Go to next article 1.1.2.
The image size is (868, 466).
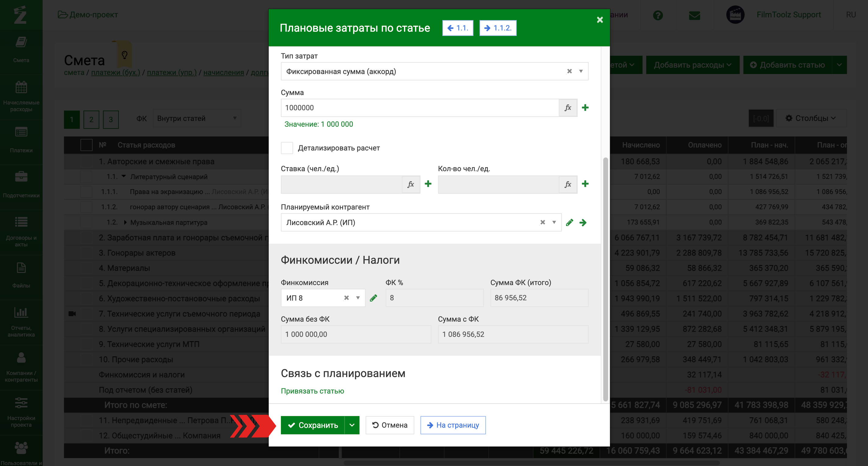click(498, 28)
